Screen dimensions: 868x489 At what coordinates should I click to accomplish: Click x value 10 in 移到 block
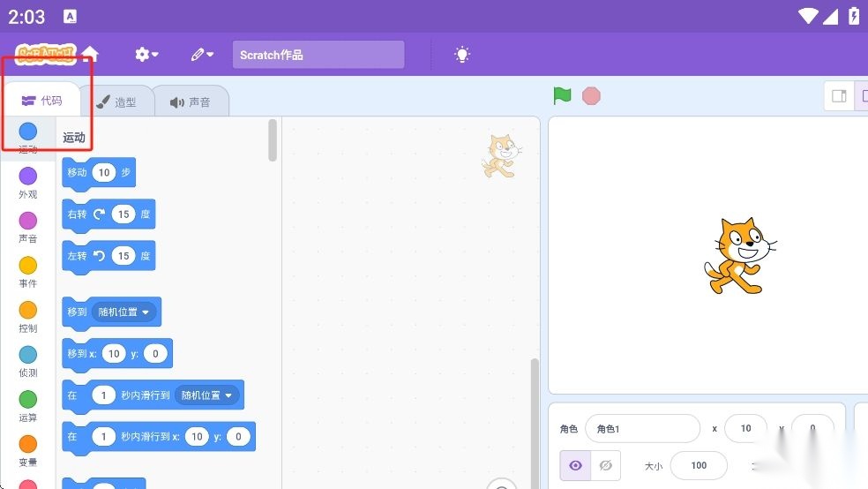pyautogui.click(x=114, y=353)
